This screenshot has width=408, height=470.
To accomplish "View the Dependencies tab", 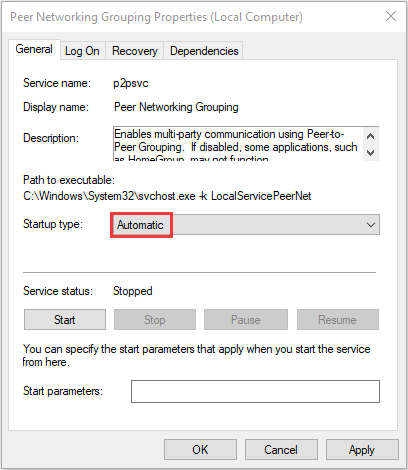I will (x=204, y=51).
